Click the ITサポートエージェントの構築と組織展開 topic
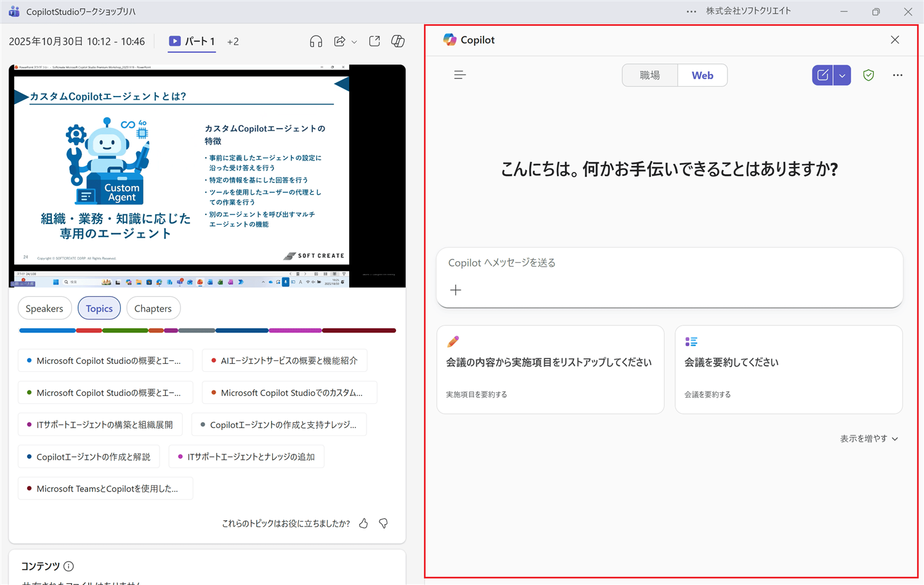Viewport: 924px width, 585px height. pos(100,424)
